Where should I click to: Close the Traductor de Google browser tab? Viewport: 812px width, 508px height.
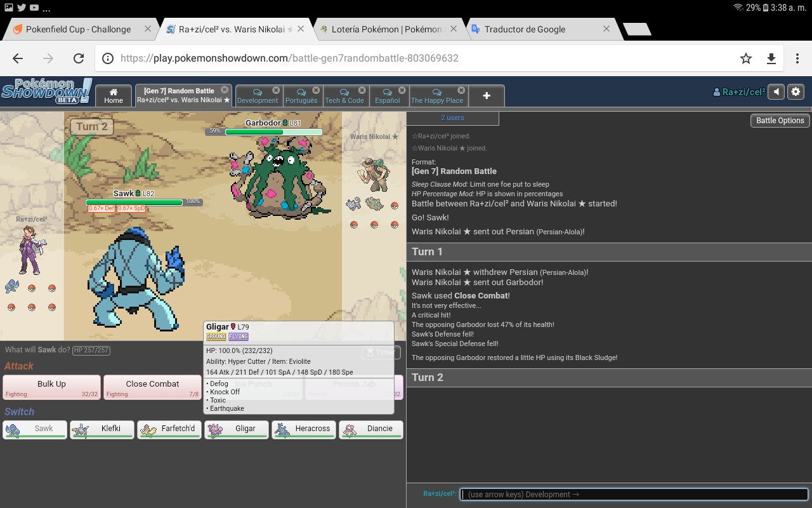606,29
